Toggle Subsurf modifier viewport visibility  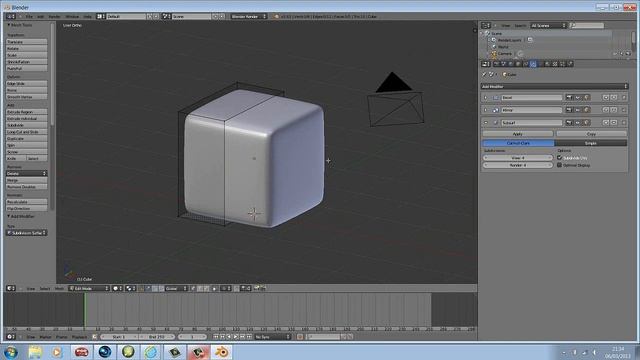coord(578,122)
